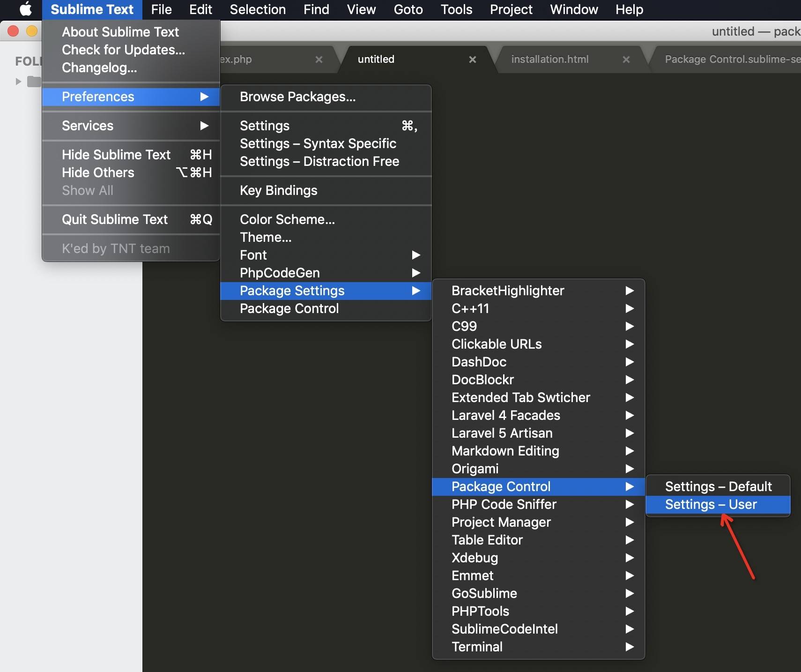Expand Xdebug package settings
Screen dimensions: 801x672
(538, 558)
